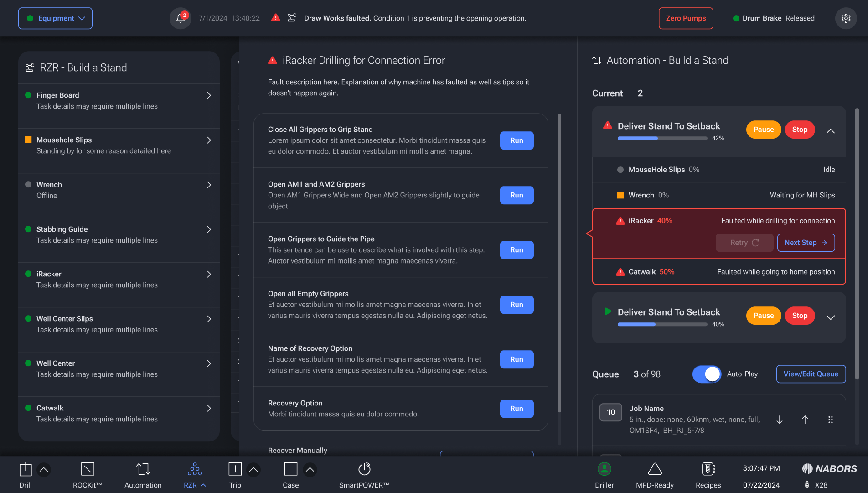Run Close All Grippers to Grip Stand

pyautogui.click(x=517, y=140)
